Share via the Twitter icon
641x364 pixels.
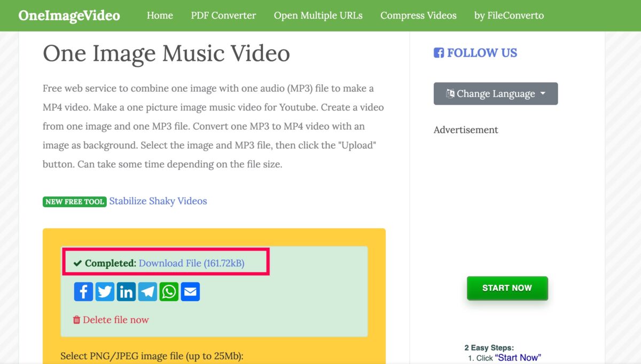click(x=105, y=292)
